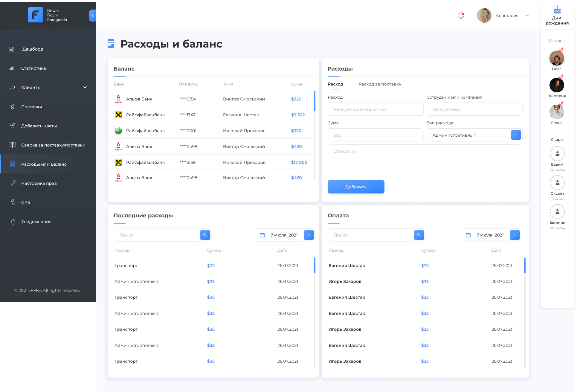Open the notification bell in header
Viewport: 577px width, 392px height.
click(461, 16)
